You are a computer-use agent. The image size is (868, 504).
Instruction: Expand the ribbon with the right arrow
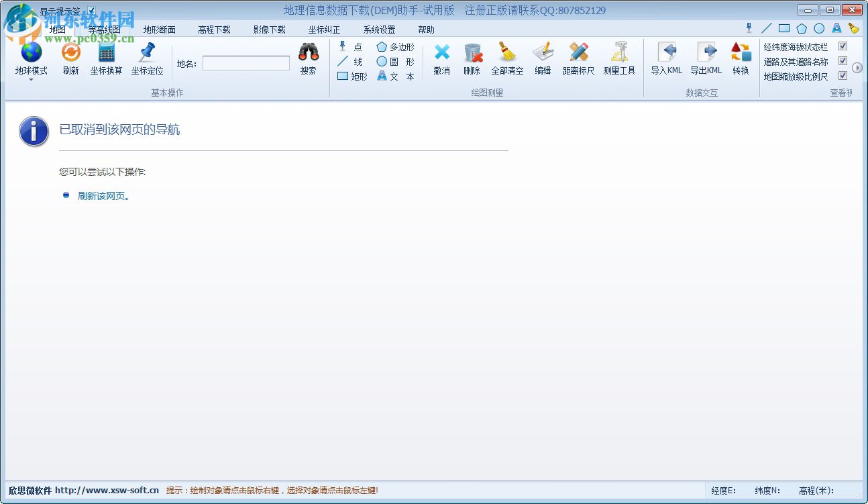point(857,68)
